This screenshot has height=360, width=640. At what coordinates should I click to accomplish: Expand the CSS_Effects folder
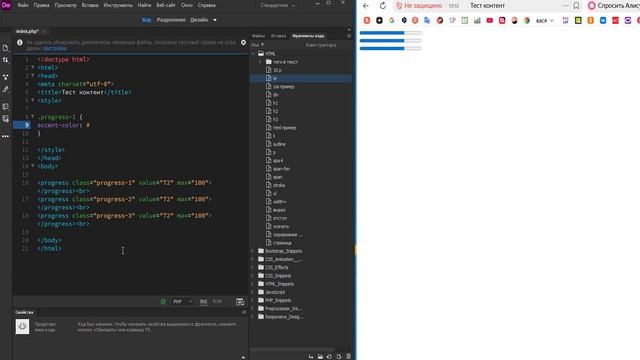pos(253,267)
